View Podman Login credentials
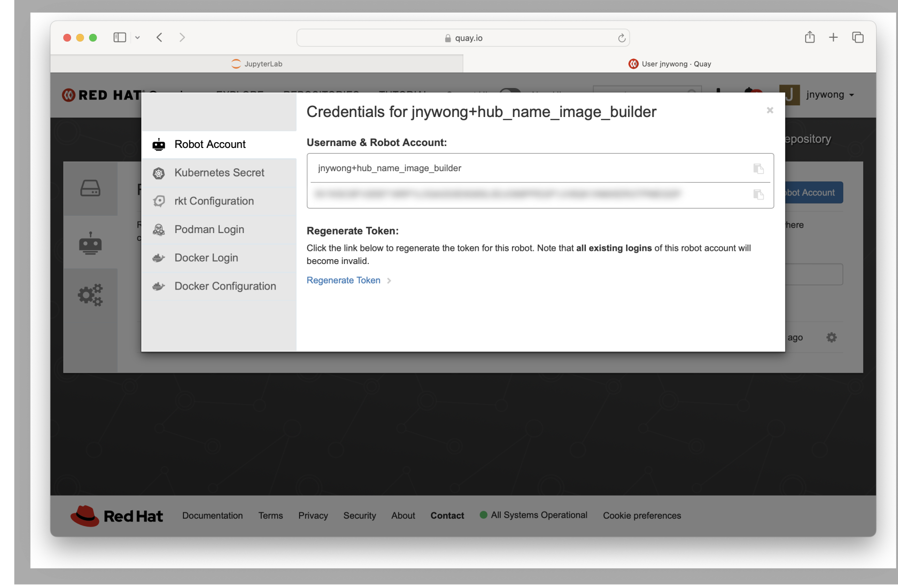Image resolution: width=898 pixels, height=588 pixels. tap(209, 229)
